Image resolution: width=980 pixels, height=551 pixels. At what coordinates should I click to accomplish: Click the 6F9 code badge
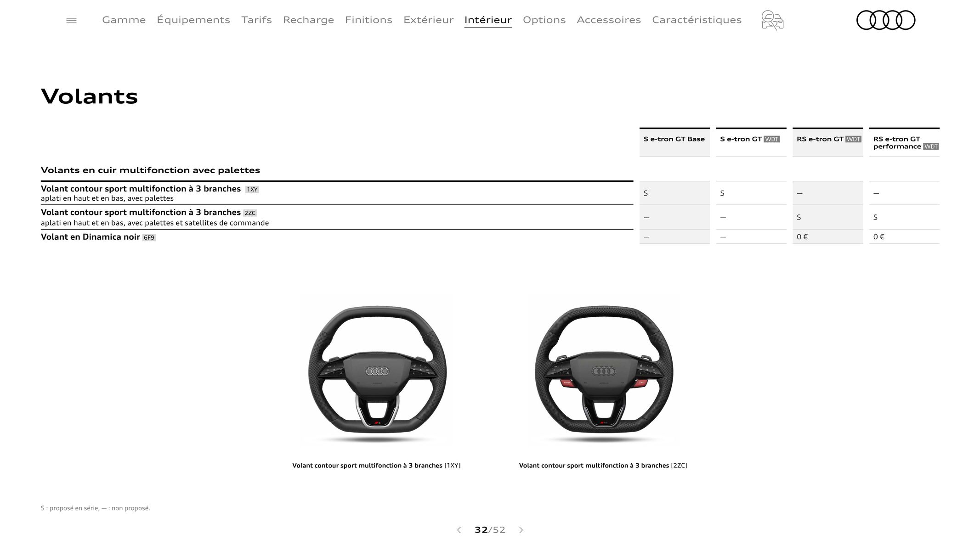pyautogui.click(x=149, y=237)
